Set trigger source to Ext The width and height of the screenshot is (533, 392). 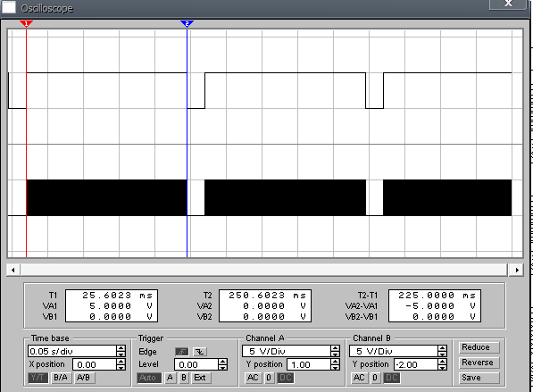201,378
